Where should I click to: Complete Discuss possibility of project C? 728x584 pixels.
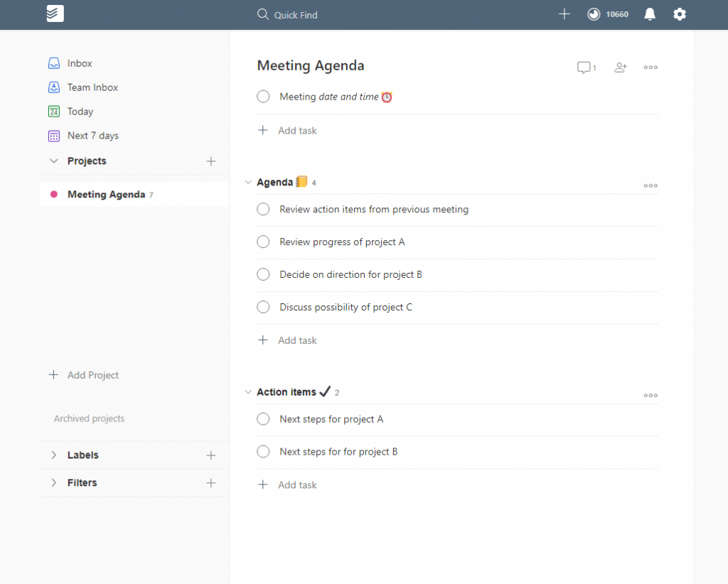(x=263, y=307)
